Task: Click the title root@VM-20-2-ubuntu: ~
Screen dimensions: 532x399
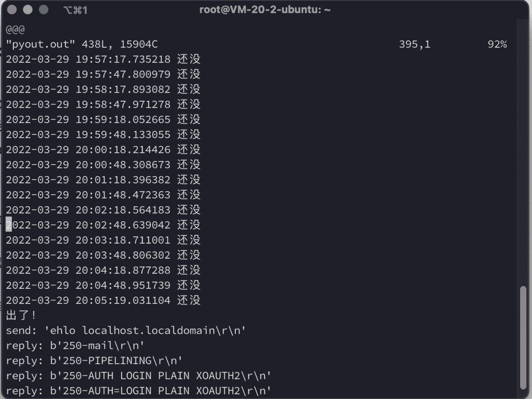Action: point(266,9)
